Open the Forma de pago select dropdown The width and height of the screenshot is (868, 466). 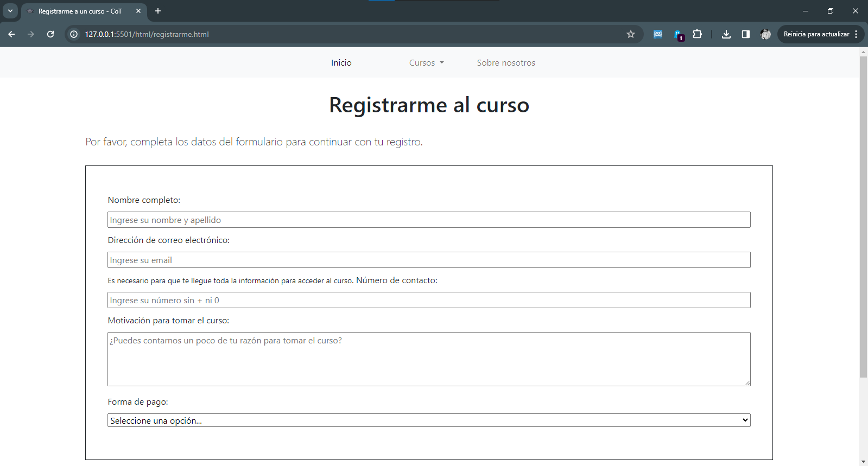[429, 420]
